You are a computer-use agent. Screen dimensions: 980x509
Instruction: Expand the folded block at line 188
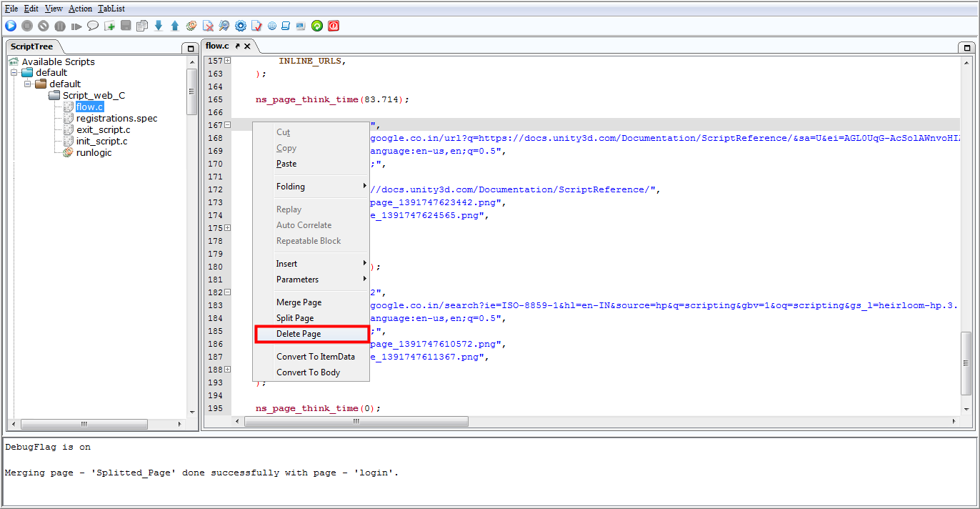227,370
